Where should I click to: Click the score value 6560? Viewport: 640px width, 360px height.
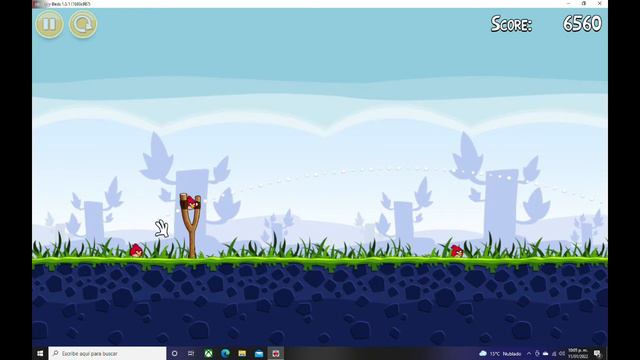click(582, 24)
